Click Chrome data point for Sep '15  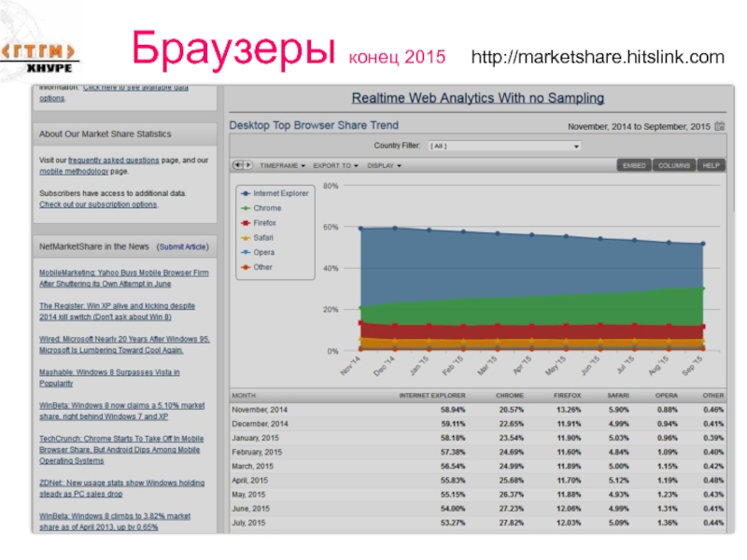(703, 288)
